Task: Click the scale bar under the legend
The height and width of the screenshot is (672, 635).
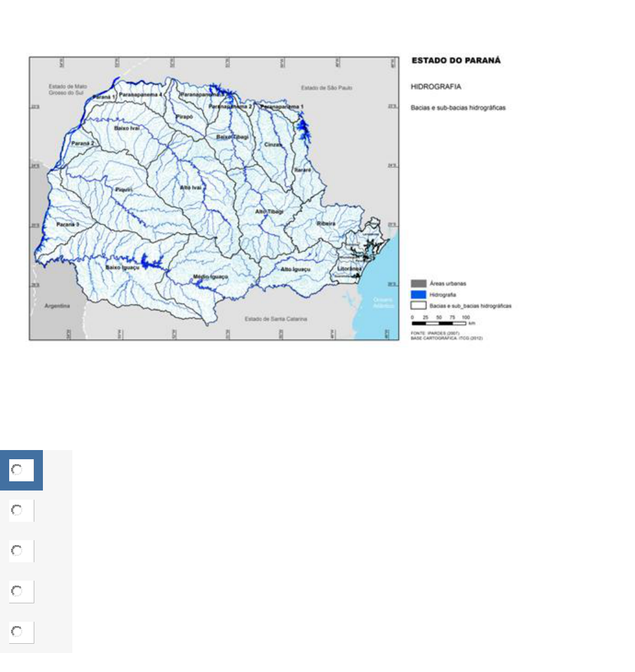Action: (440, 323)
